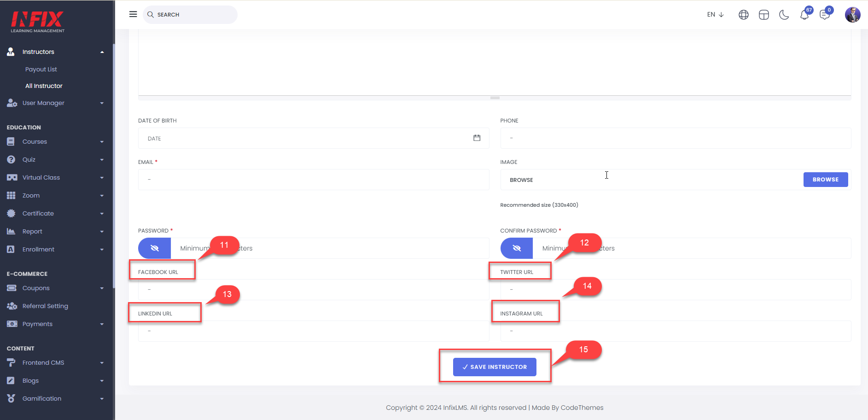The width and height of the screenshot is (868, 420).
Task: Click the Virtual Class sidebar icon
Action: [12, 177]
